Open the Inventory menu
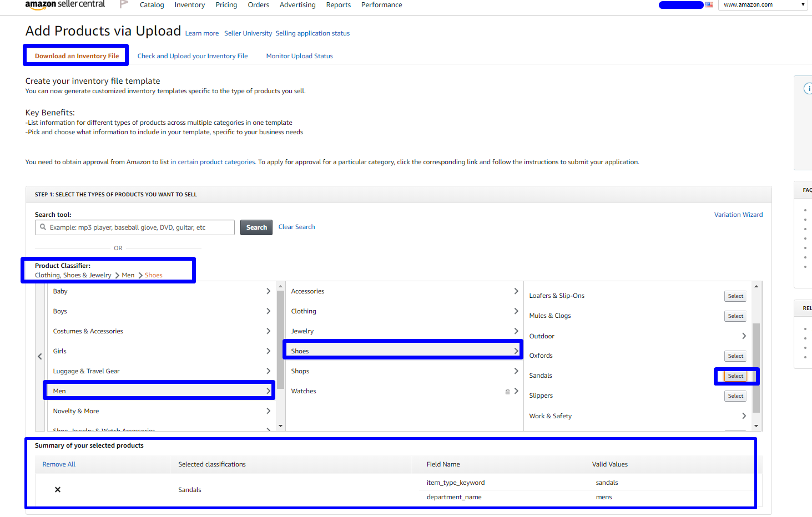This screenshot has width=812, height=517. tap(189, 4)
